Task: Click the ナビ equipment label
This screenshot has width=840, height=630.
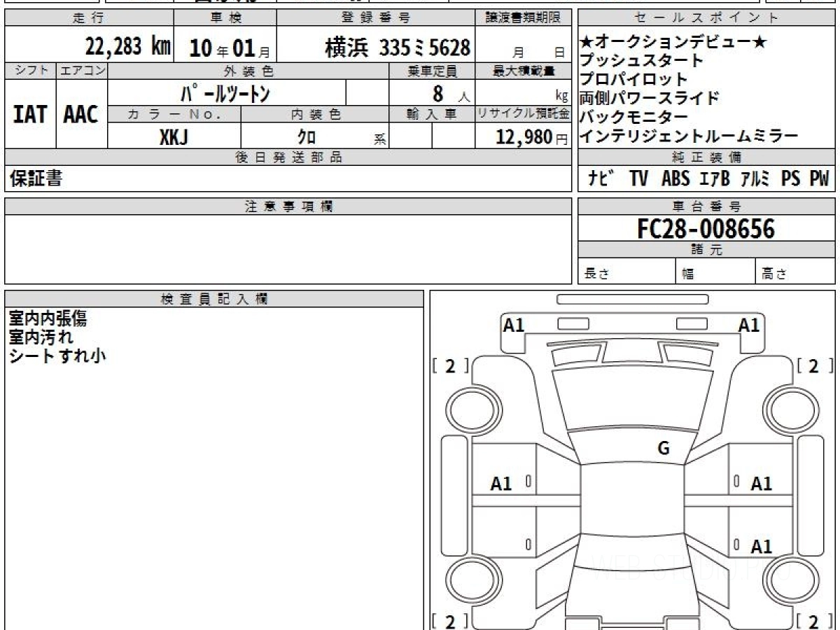Action: [601, 178]
